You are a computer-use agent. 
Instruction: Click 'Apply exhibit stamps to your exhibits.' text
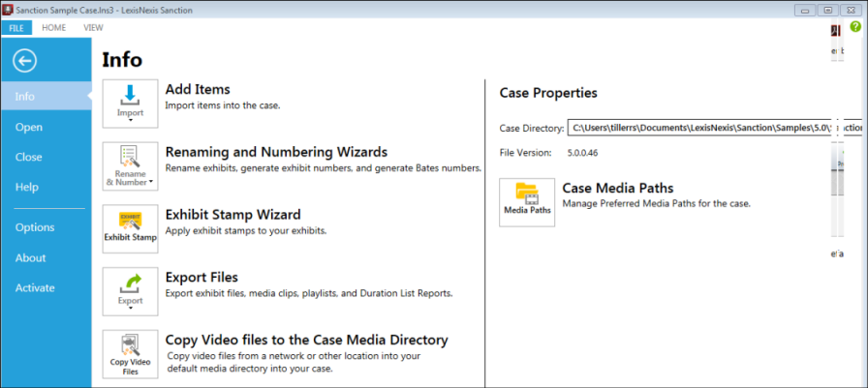pos(246,230)
